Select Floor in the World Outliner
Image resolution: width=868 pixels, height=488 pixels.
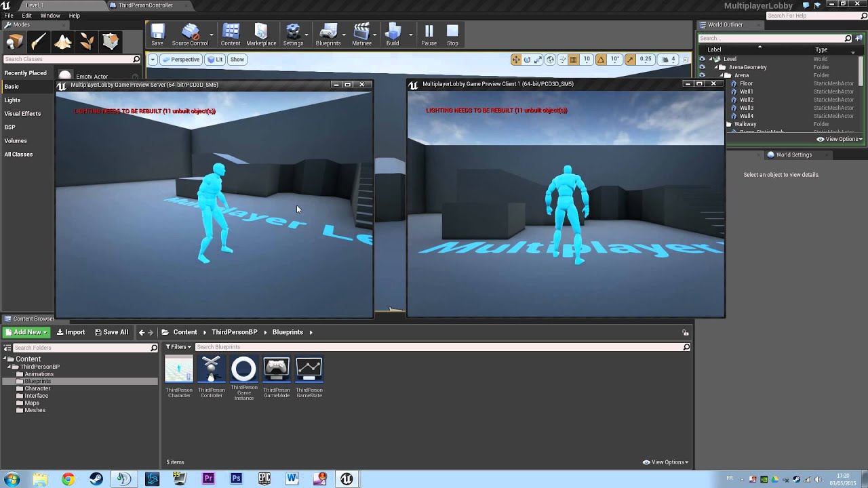746,83
